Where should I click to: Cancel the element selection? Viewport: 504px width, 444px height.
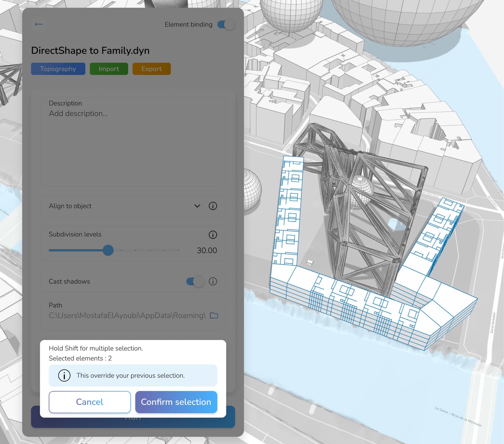tap(90, 402)
